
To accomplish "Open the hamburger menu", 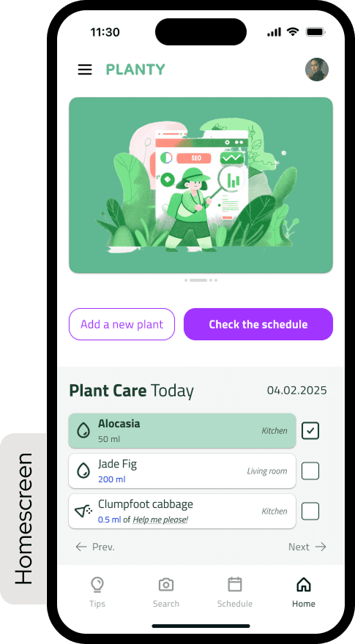I will pos(85,70).
